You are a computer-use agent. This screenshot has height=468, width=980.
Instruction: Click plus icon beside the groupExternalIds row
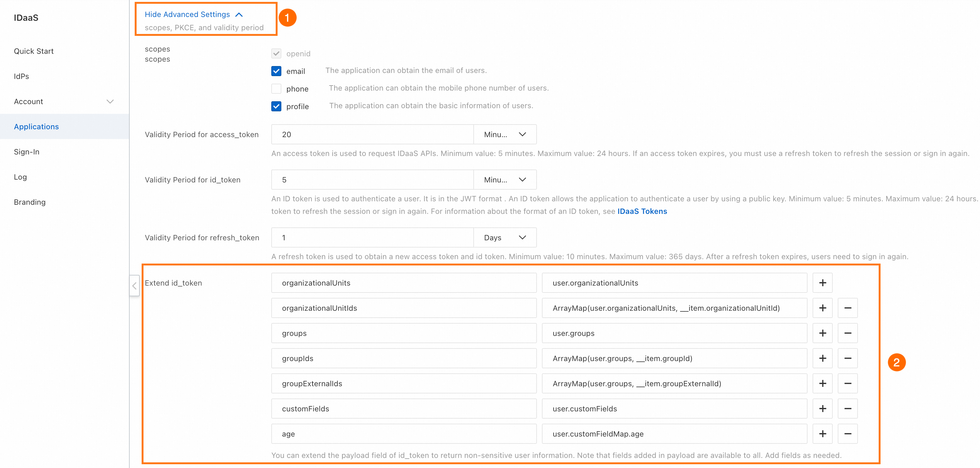coord(822,383)
